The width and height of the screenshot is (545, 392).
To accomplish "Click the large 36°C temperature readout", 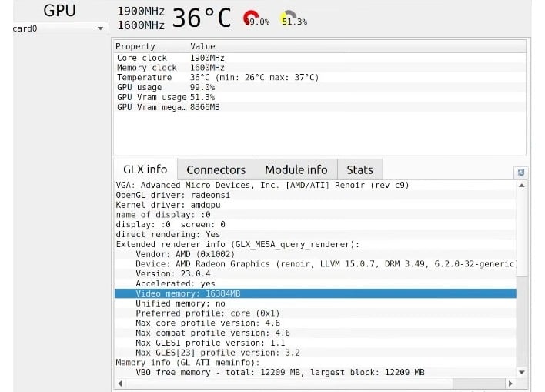I will [202, 18].
